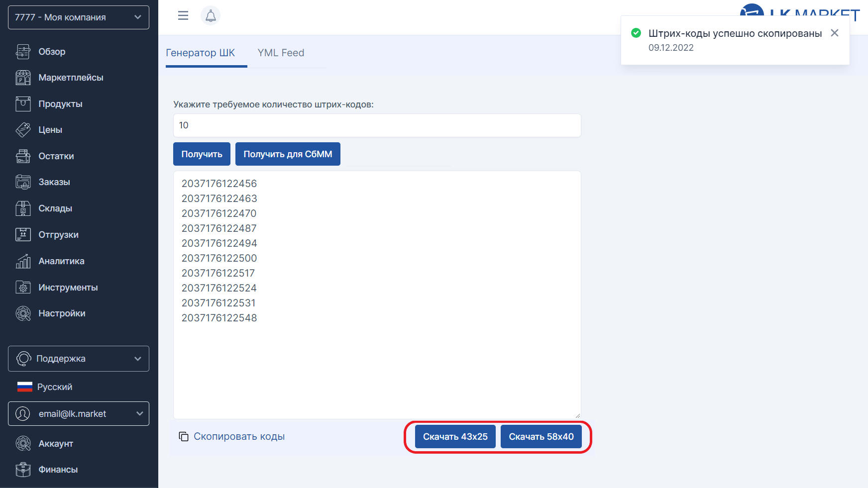Screen dimensions: 868x488
Task: Click the Получить для СбММ button
Action: [x=288, y=154]
